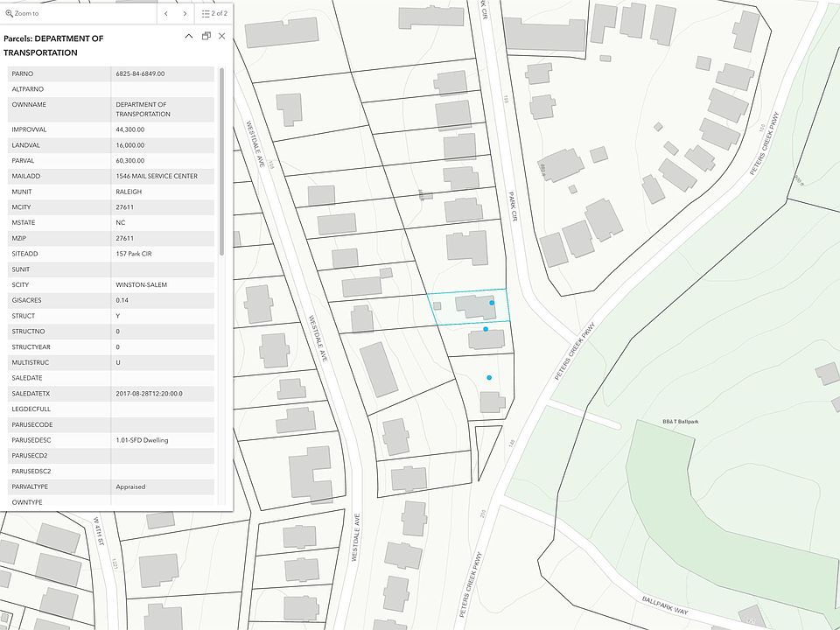Click the southernmost blue point marker

489,377
